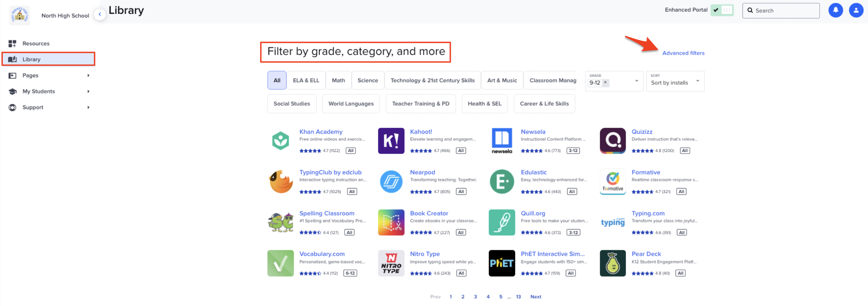The height and width of the screenshot is (306, 868).
Task: Select the Math category tab
Action: [x=338, y=80]
